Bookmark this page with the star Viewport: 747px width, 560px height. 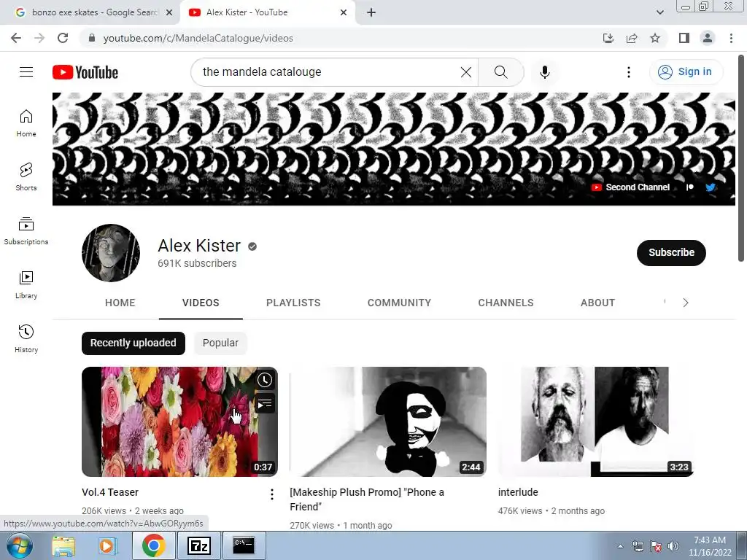click(655, 38)
